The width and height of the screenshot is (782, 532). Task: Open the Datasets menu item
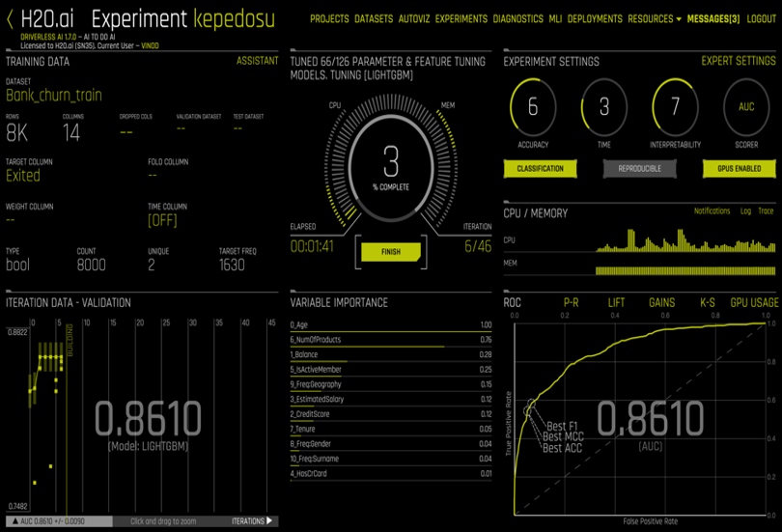[374, 19]
